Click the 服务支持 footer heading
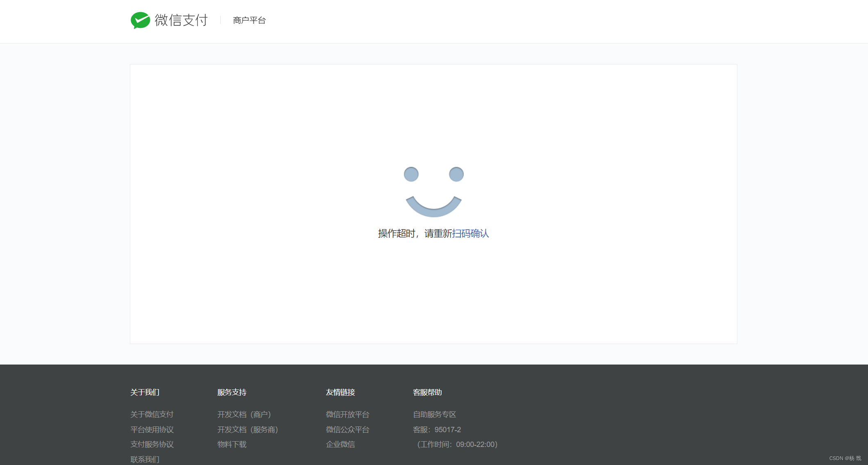868x465 pixels. pyautogui.click(x=232, y=392)
